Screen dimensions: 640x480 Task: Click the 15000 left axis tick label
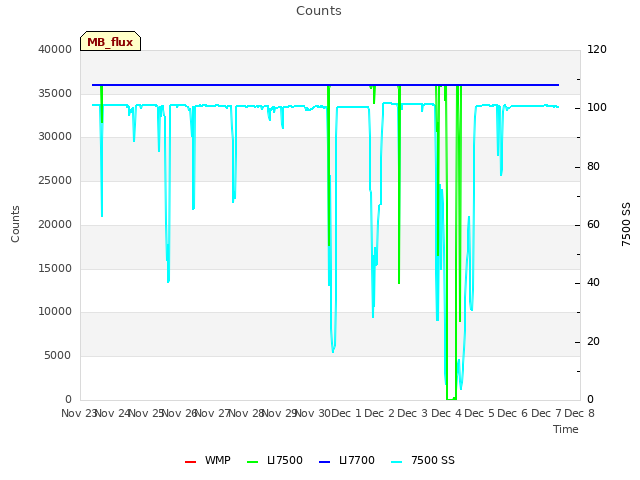click(x=55, y=268)
